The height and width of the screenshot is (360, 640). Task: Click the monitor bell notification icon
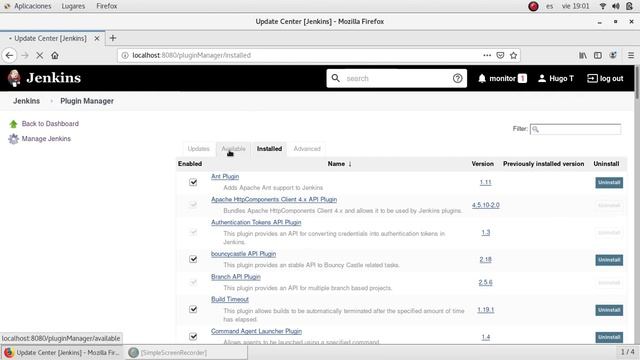click(482, 78)
